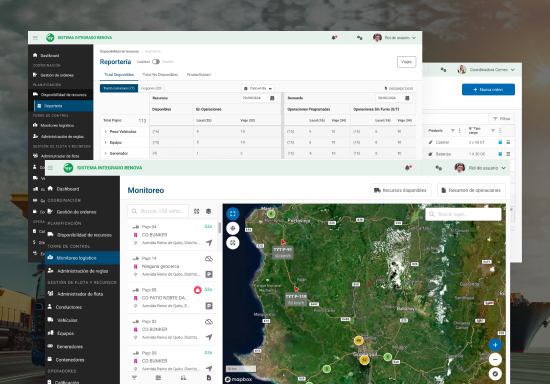
Task: Click the Resumen de operaciones button
Action: (x=471, y=190)
